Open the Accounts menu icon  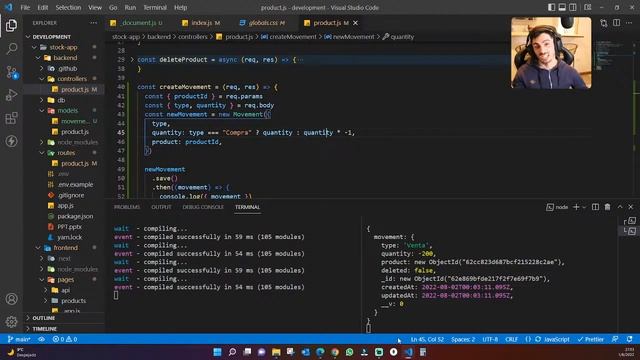(11, 299)
